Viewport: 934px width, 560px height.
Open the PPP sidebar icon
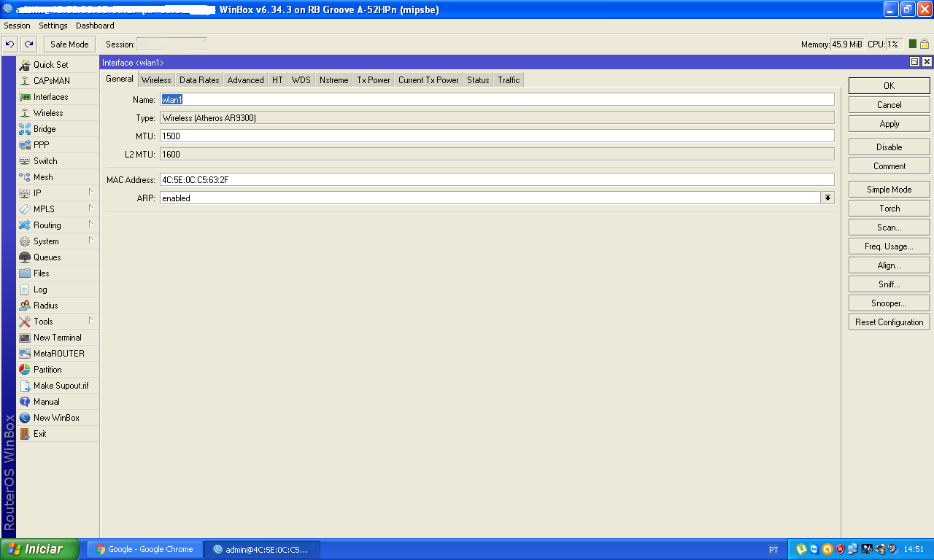coord(25,145)
